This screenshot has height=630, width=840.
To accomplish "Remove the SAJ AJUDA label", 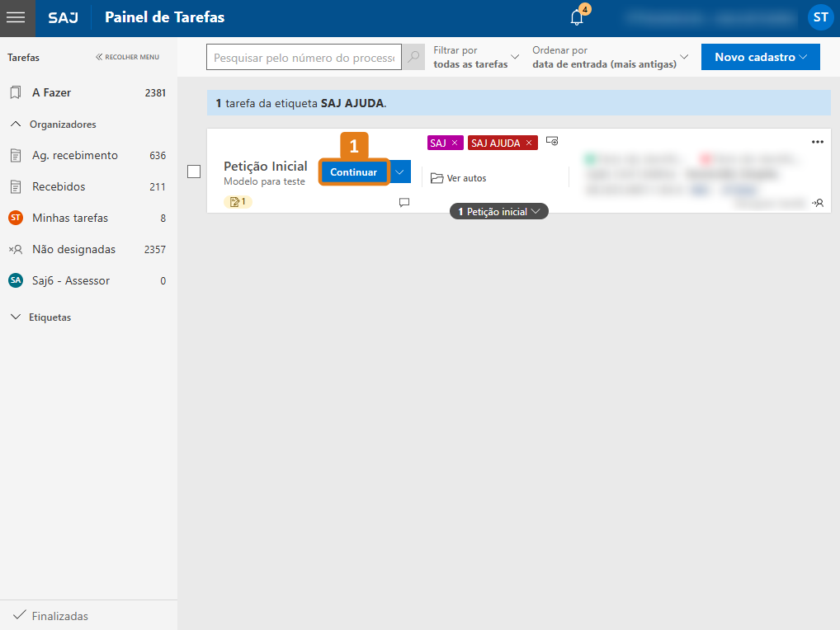I will point(529,143).
